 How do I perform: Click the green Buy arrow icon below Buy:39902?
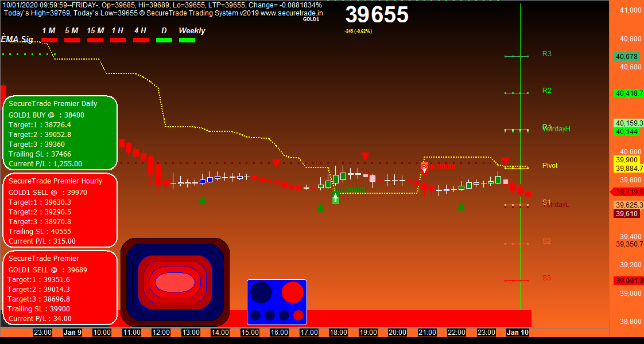click(336, 198)
